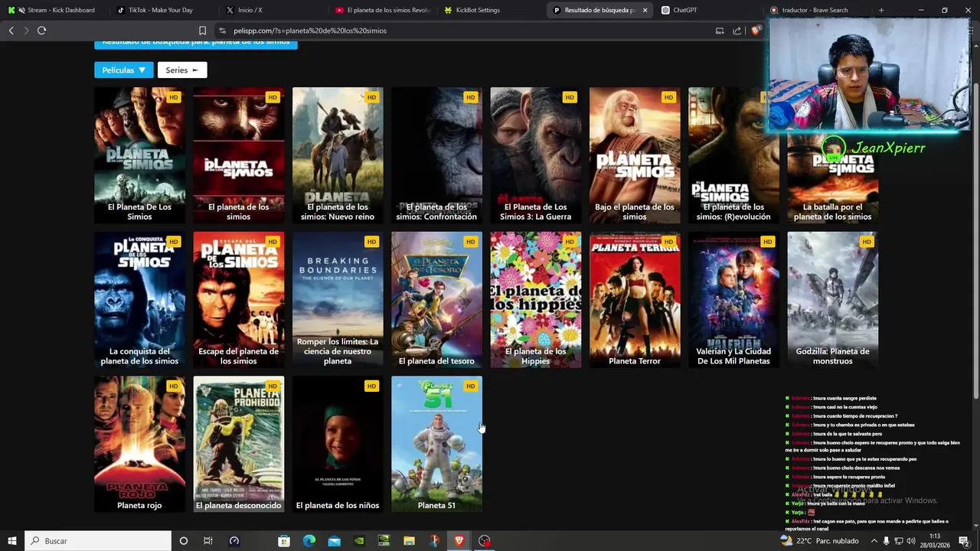Screen dimensions: 980x551
Task: Open Mail app from taskbar
Action: [x=335, y=541]
